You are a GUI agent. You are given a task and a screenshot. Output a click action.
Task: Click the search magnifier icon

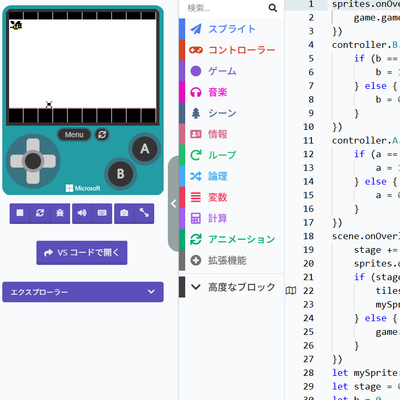pyautogui.click(x=273, y=8)
